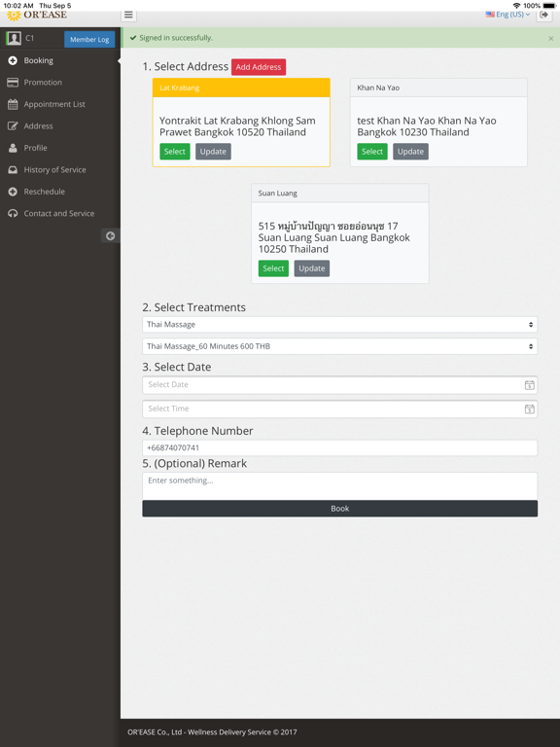Click the Reschedule plus icon
Viewport: 560px width, 747px height.
point(13,192)
